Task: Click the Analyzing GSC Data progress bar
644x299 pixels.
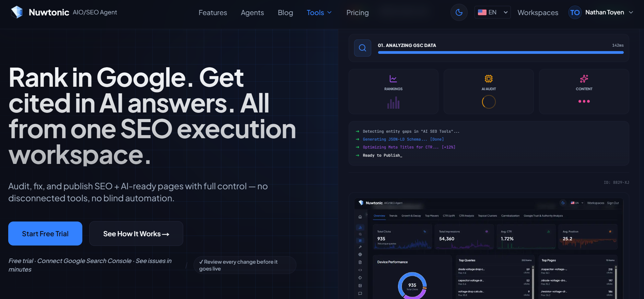Action: pos(501,52)
